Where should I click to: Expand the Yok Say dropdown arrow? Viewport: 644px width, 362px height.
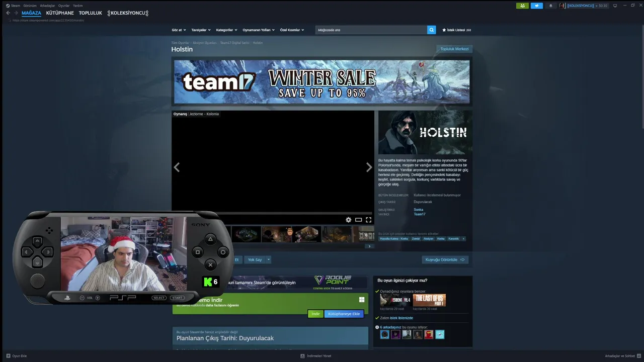(269, 260)
